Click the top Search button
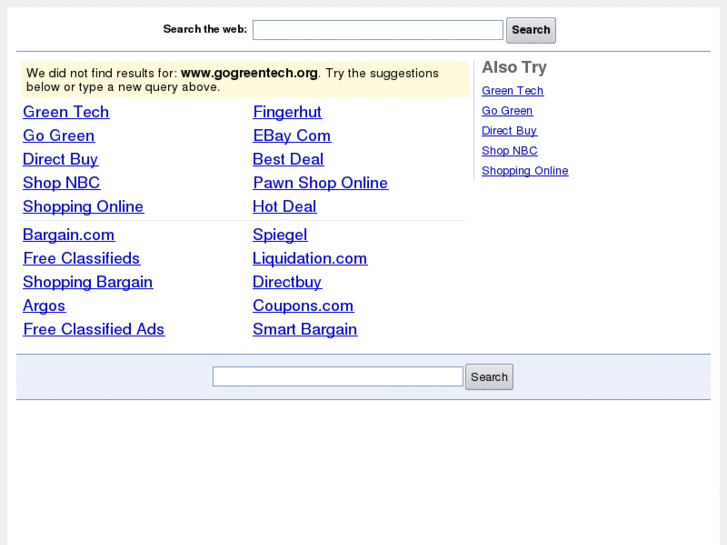This screenshot has width=727, height=545. pyautogui.click(x=531, y=30)
